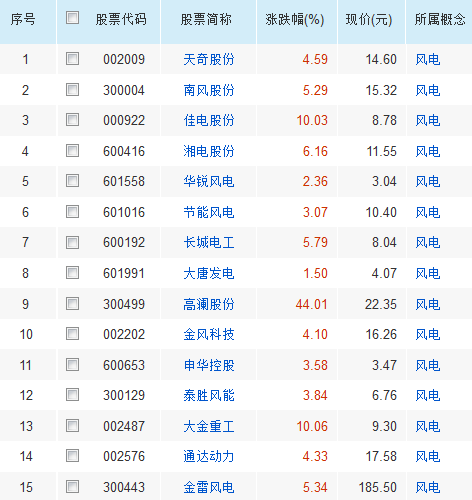472x500 pixels.
Task: Click 风电 concept link in 佳电股份 row
Action: coord(428,120)
